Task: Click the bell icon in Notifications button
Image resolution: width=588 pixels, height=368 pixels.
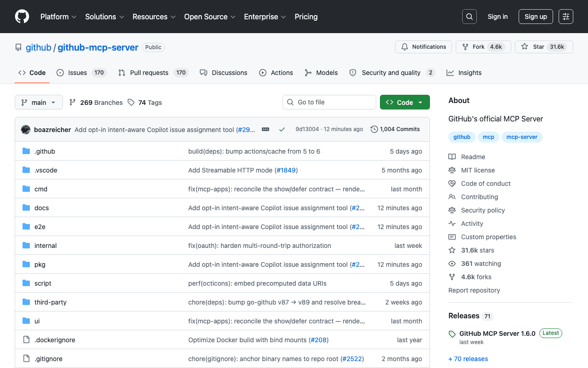Action: point(405,47)
